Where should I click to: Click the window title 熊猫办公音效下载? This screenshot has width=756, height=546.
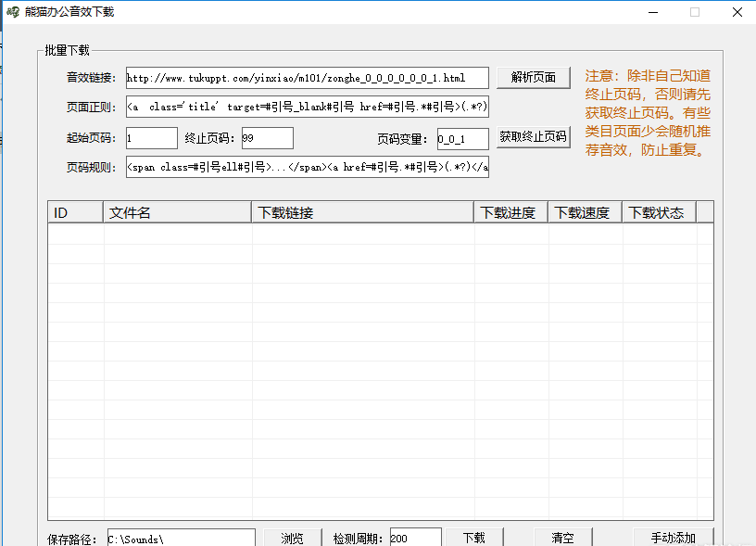(69, 11)
